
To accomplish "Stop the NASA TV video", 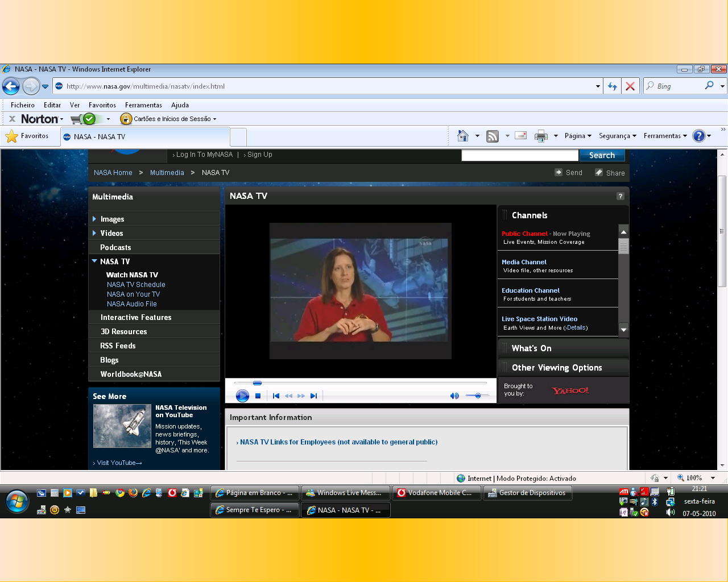I will pyautogui.click(x=258, y=396).
